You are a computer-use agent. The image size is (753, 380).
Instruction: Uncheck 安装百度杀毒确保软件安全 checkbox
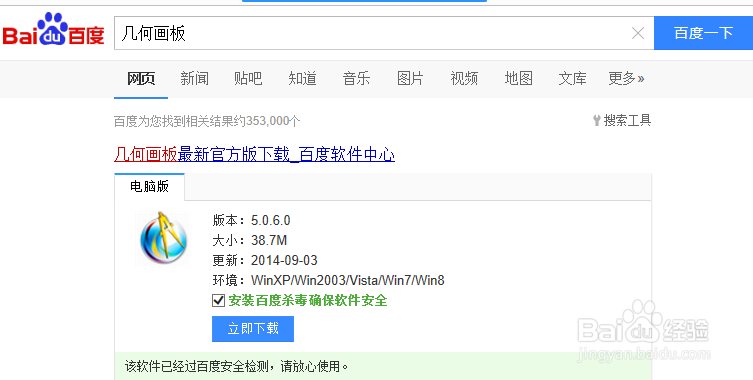pos(219,301)
